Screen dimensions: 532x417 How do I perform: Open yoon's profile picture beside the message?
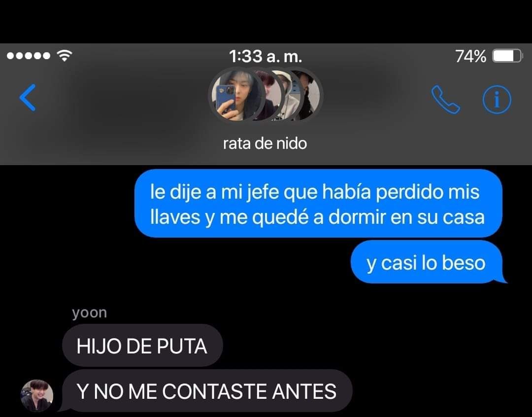click(37, 396)
